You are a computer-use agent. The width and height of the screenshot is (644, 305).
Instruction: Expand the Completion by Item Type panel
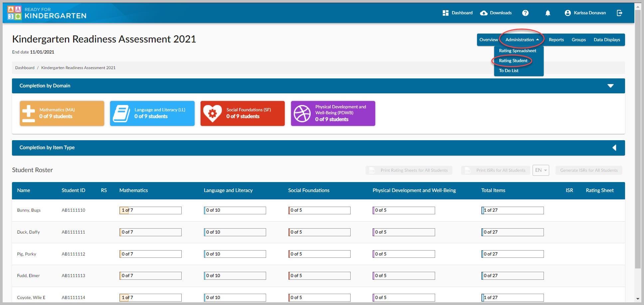pos(614,148)
